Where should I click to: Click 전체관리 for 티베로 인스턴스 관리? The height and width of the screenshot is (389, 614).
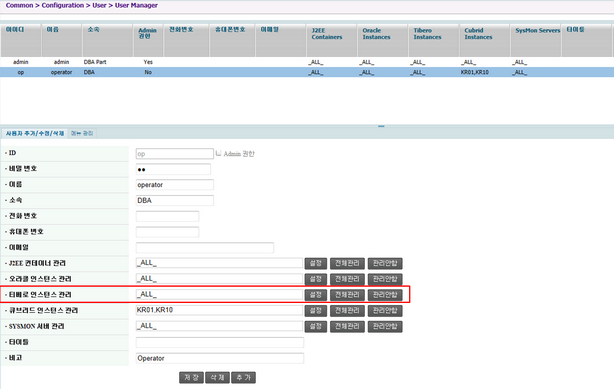[x=347, y=295]
